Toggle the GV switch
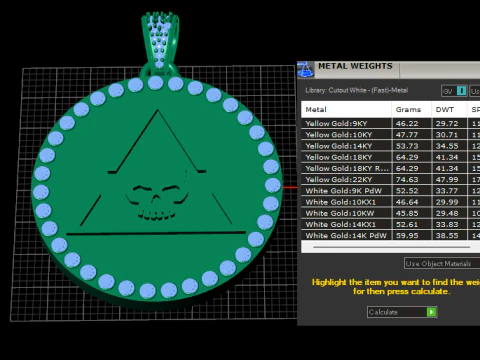This screenshot has width=480, height=360. 454,91
